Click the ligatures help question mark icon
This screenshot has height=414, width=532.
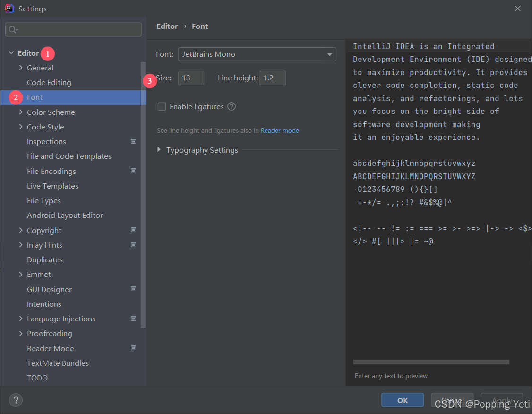coord(232,106)
